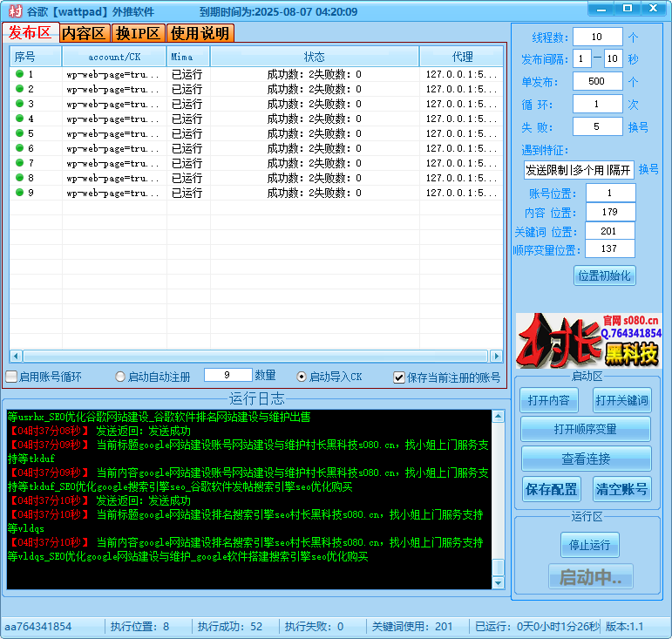This screenshot has width=672, height=639.
Task: Click the table's right scroll arrow
Action: 496,356
